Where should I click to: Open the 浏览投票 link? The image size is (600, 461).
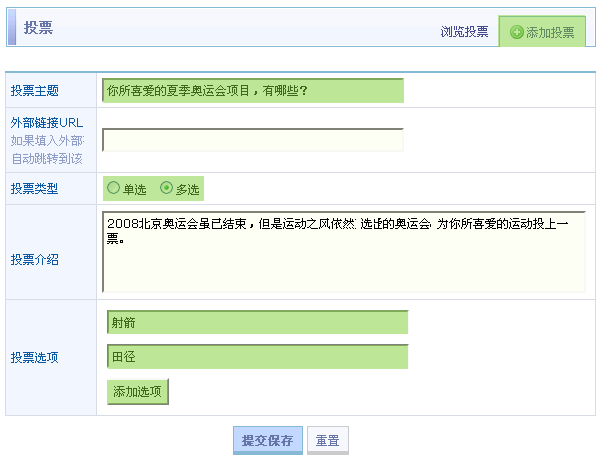[x=464, y=32]
